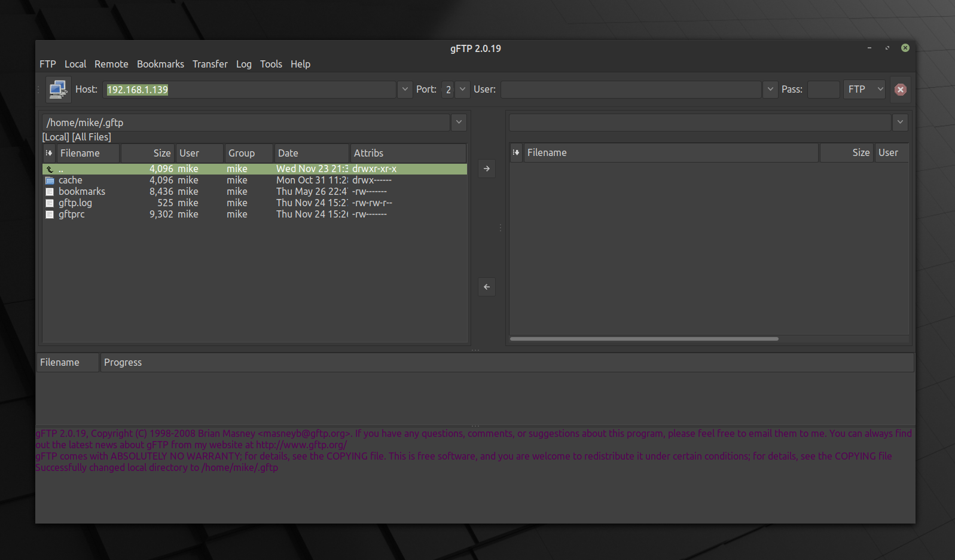
Task: Open the Help menu
Action: coord(300,64)
